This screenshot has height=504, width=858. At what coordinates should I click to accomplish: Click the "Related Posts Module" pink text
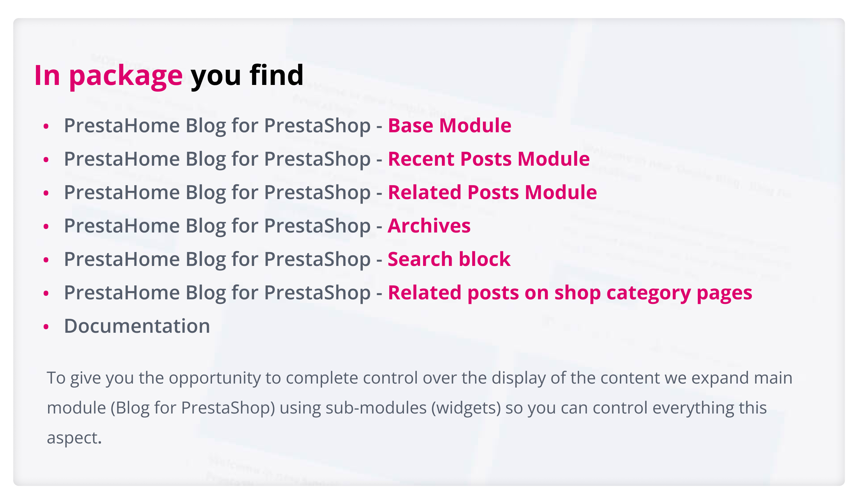coord(492,192)
